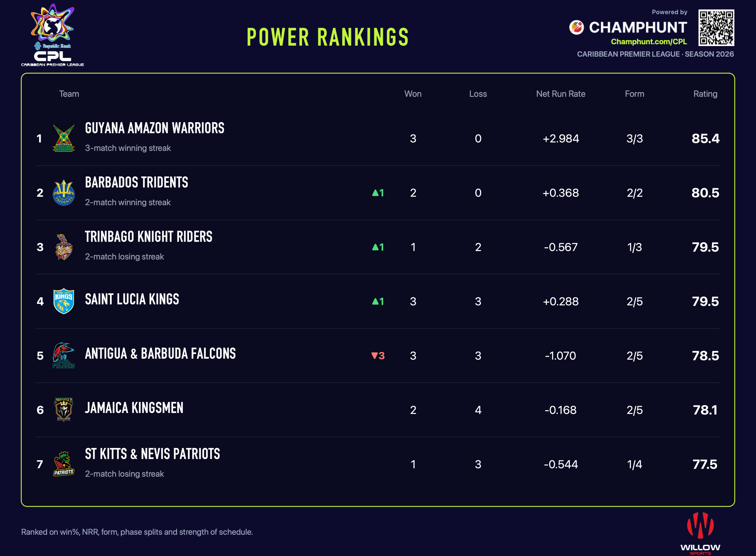Screen dimensions: 756x556
Task: Select the Trinbago Knight Riders logo
Action: click(x=64, y=247)
